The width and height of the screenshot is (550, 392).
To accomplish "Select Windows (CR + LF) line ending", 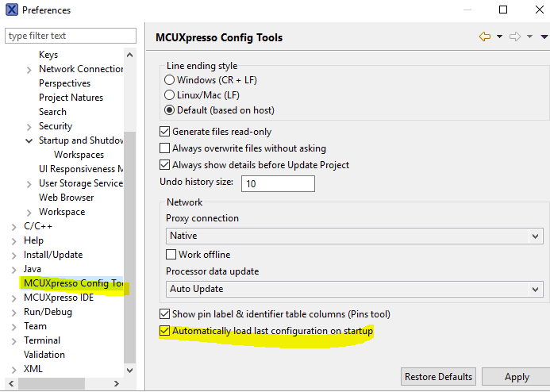I will 169,80.
